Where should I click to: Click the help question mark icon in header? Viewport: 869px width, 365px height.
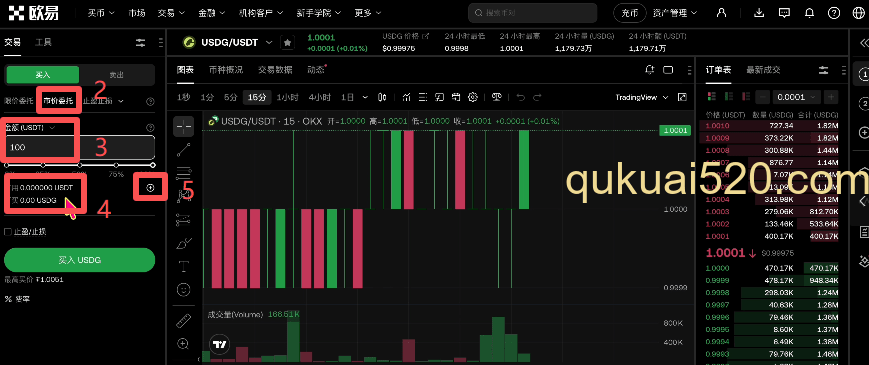point(834,13)
